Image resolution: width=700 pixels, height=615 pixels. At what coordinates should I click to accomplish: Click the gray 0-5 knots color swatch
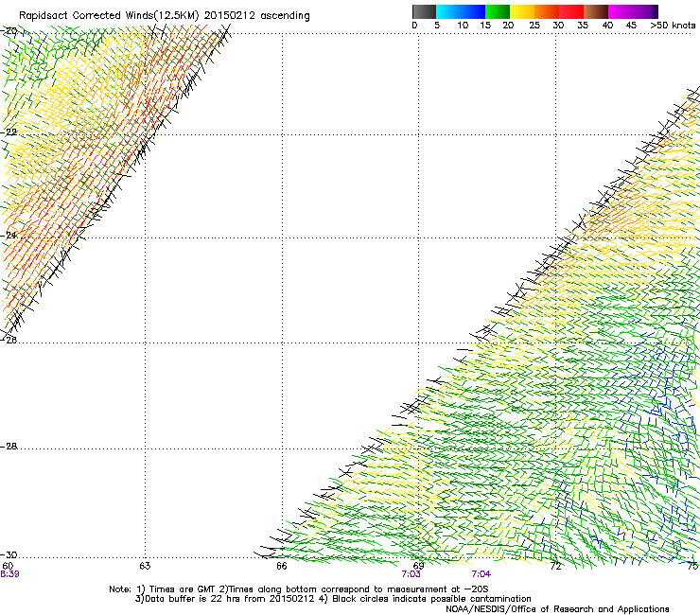[424, 11]
